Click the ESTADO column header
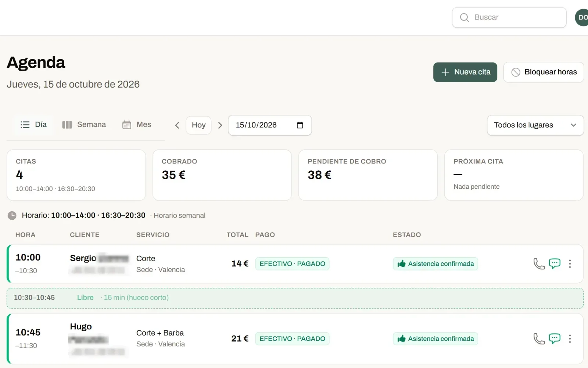The width and height of the screenshot is (588, 368). click(x=407, y=235)
